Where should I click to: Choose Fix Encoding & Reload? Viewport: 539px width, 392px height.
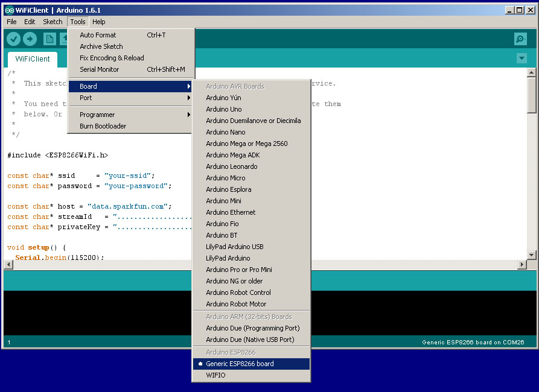pyautogui.click(x=132, y=58)
